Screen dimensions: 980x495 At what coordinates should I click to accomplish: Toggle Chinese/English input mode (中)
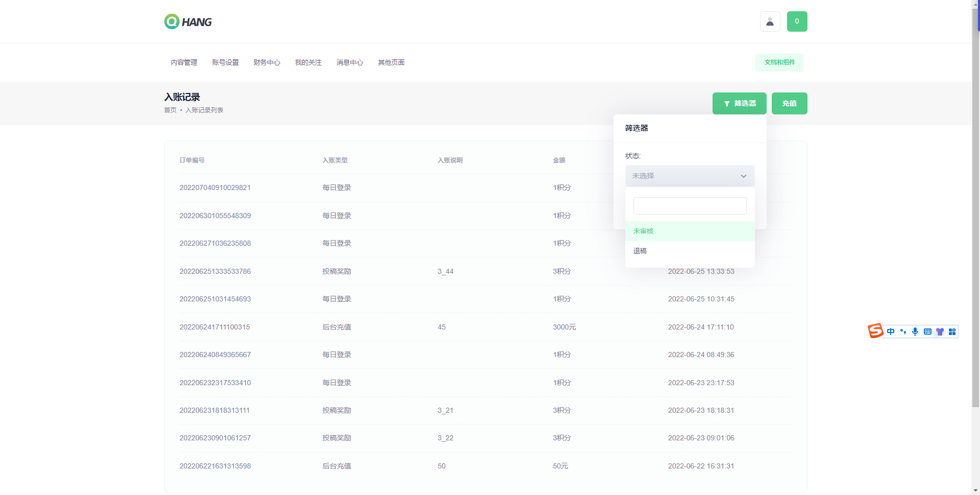point(891,332)
